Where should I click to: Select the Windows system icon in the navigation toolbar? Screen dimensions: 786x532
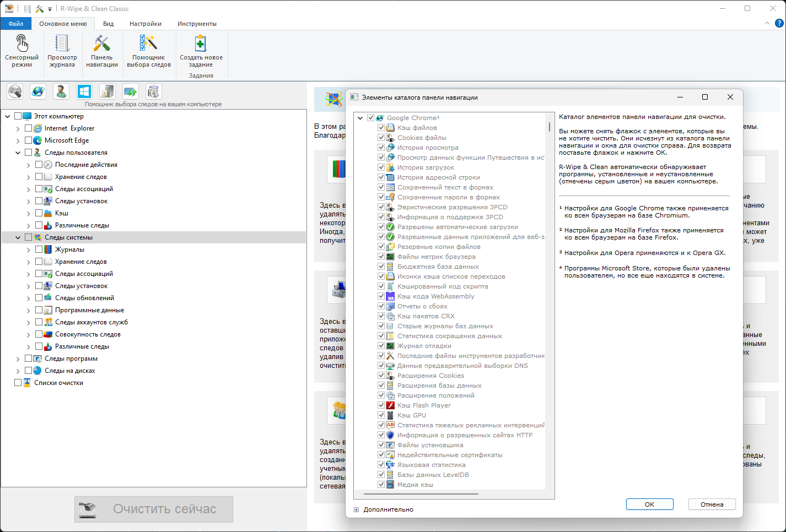click(84, 91)
